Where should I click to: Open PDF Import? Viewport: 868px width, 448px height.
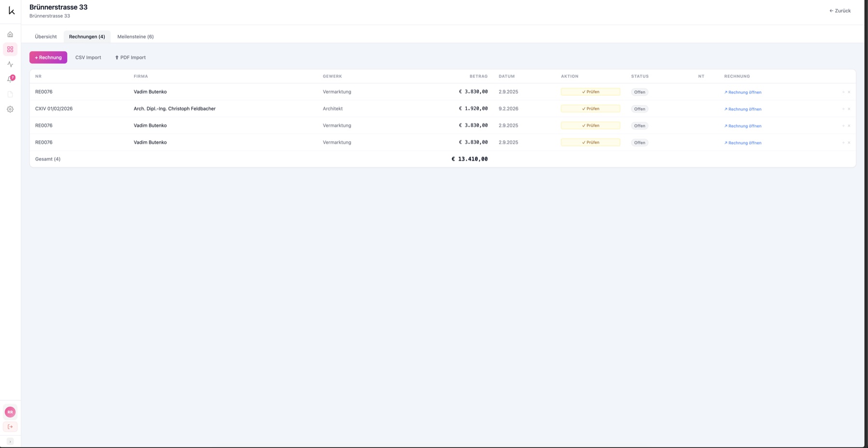130,57
